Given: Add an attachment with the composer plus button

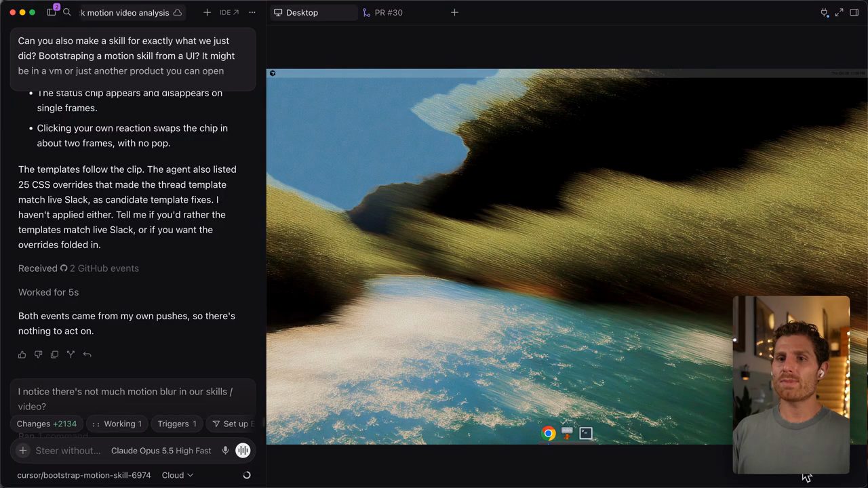Looking at the screenshot, I should [23, 451].
